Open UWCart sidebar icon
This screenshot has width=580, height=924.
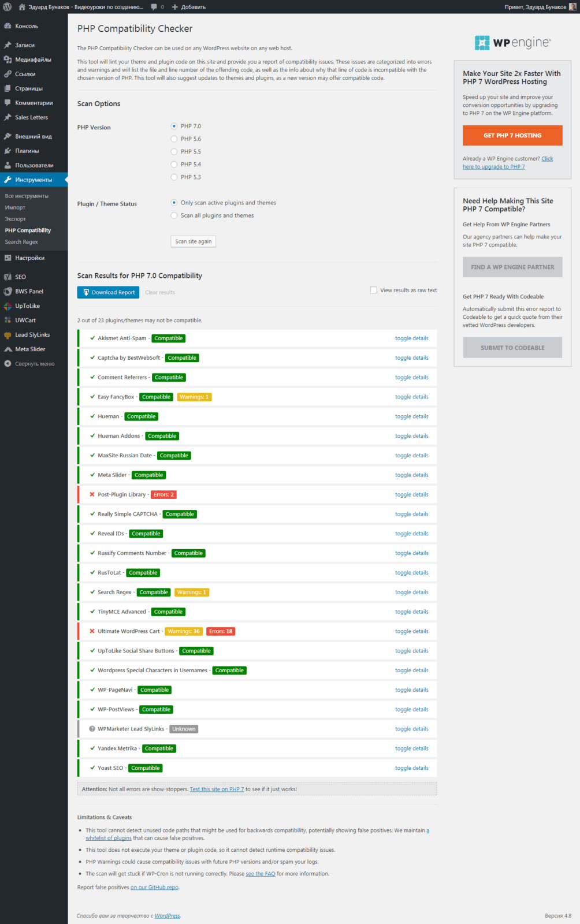click(8, 320)
